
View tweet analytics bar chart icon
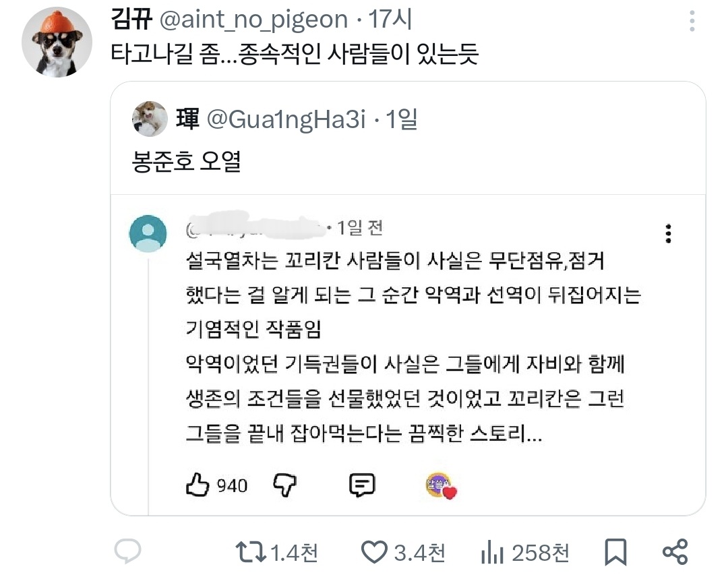[494, 553]
